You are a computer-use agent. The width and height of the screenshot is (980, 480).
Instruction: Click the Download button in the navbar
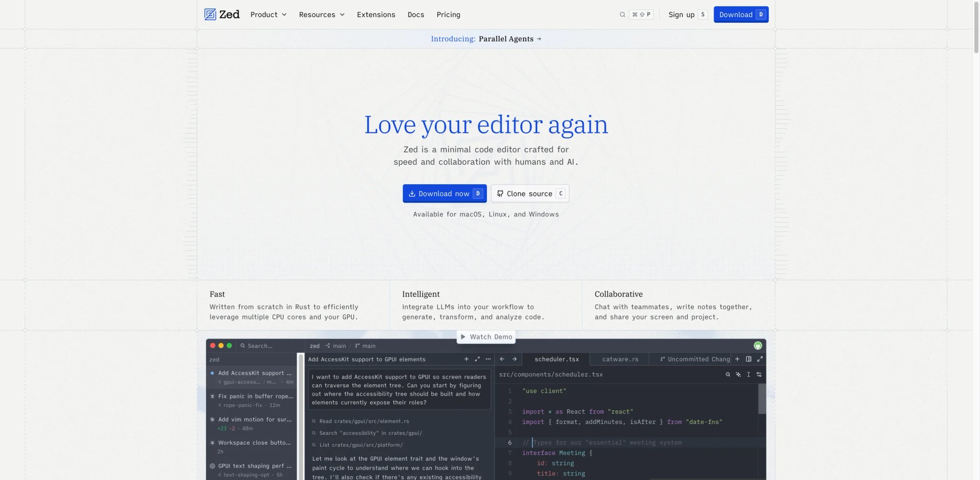point(741,14)
